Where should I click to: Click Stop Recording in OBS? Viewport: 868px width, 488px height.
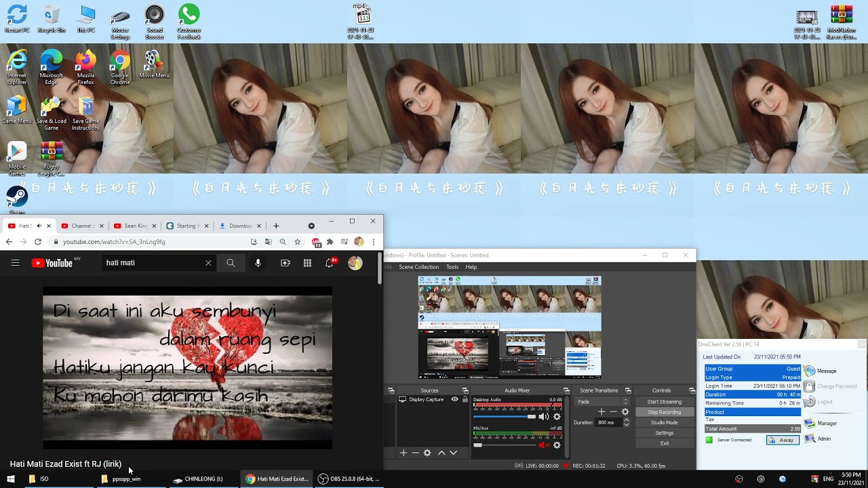[x=665, y=412]
